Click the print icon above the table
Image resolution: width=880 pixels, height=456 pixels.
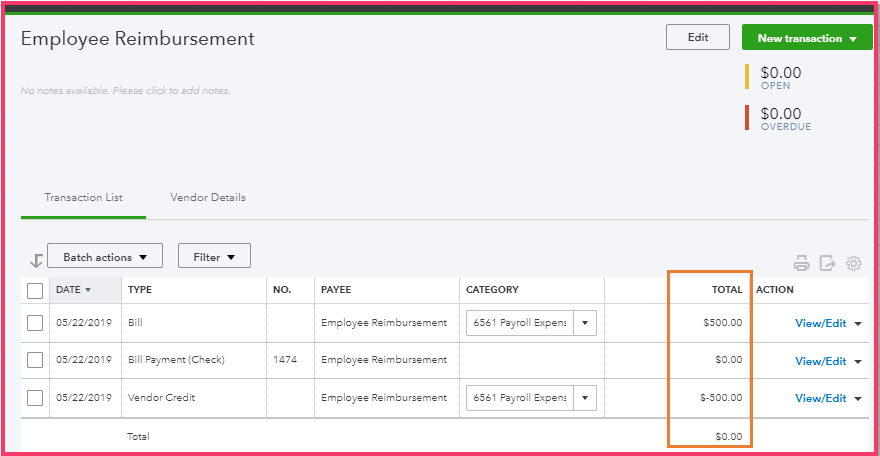pyautogui.click(x=802, y=264)
